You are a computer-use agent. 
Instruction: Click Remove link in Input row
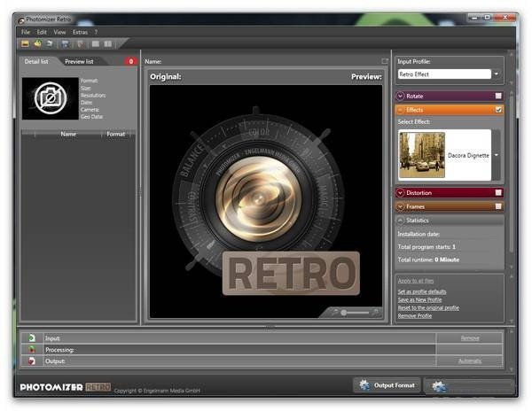pyautogui.click(x=470, y=338)
